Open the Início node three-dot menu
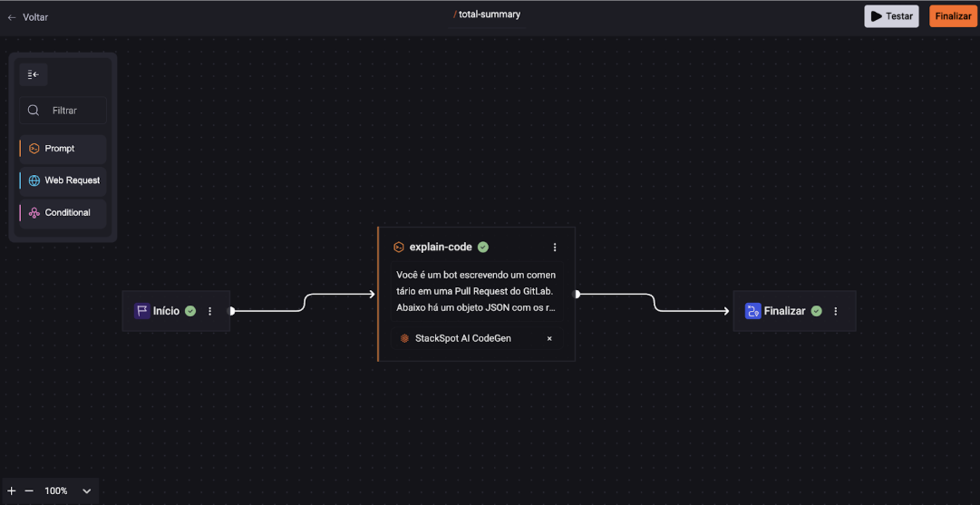Viewport: 980px width, 505px height. [210, 311]
